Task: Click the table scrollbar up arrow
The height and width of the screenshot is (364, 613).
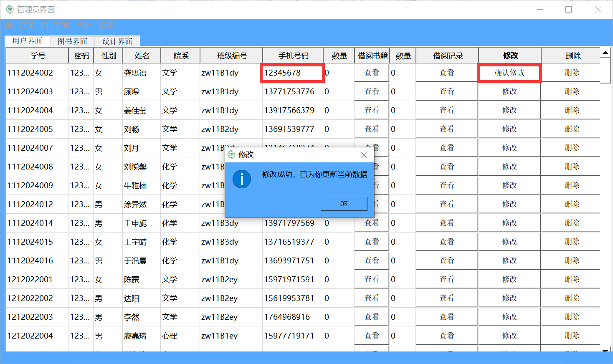Action: pyautogui.click(x=605, y=53)
